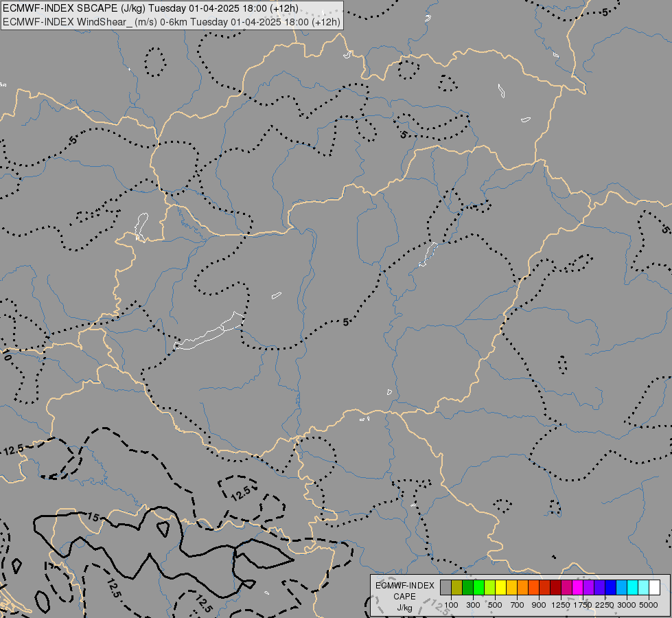Click the legend title ECMWF-INDEX
Screen dimensions: 672x618
(404, 586)
